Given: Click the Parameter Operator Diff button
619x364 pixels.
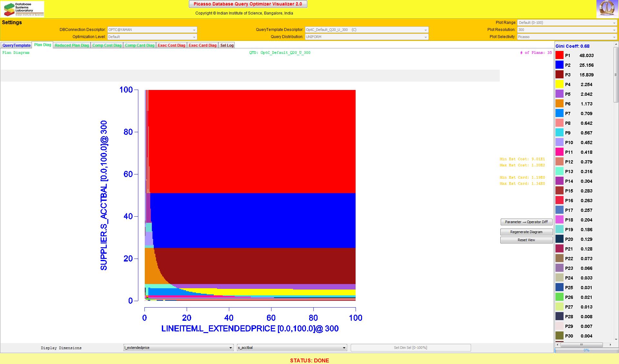Looking at the screenshot, I should click(x=526, y=222).
